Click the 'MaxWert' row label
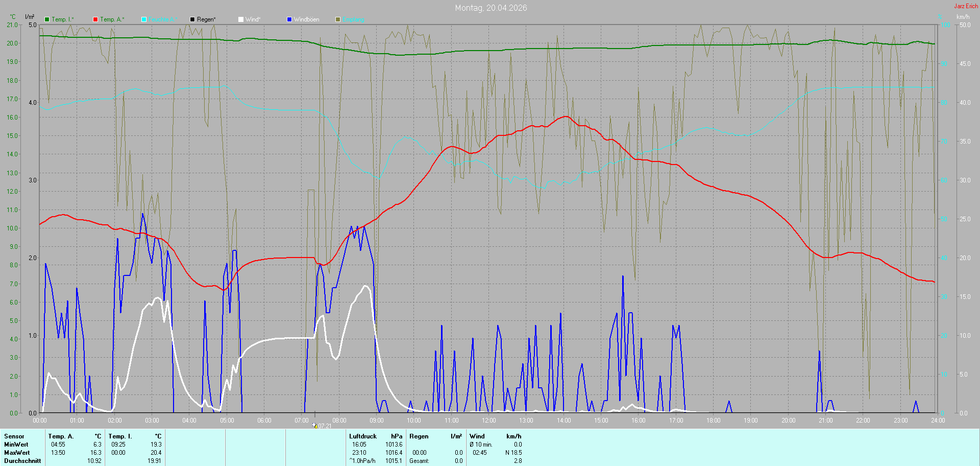980x466 pixels. tap(17, 453)
